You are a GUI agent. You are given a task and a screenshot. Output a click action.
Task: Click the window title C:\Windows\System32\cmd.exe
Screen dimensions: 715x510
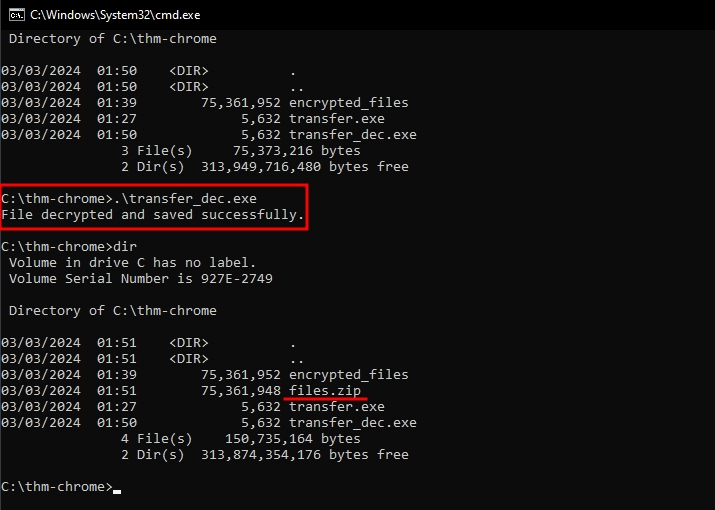point(115,15)
